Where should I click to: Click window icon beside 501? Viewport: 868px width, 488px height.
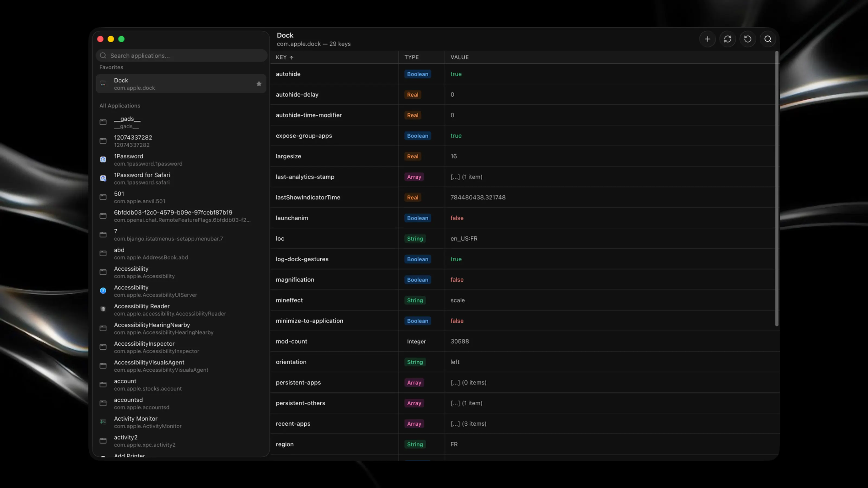point(103,197)
